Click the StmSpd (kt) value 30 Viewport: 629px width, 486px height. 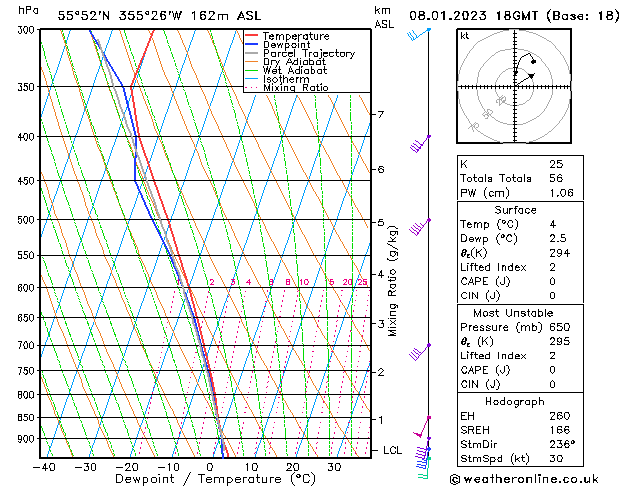[556, 459]
